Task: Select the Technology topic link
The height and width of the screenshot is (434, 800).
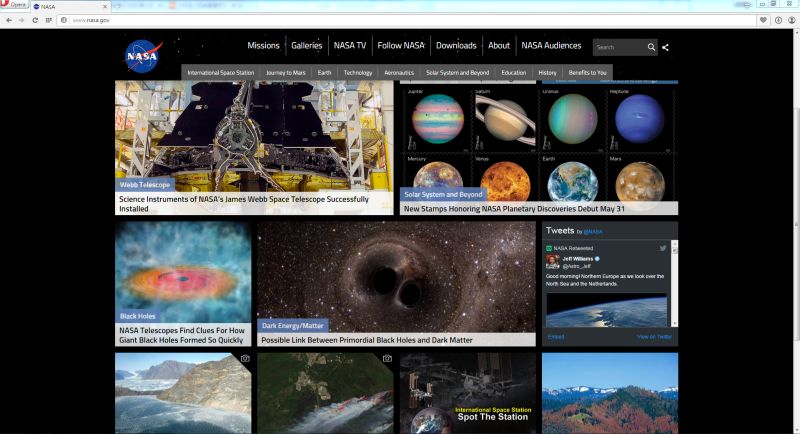Action: coord(358,72)
